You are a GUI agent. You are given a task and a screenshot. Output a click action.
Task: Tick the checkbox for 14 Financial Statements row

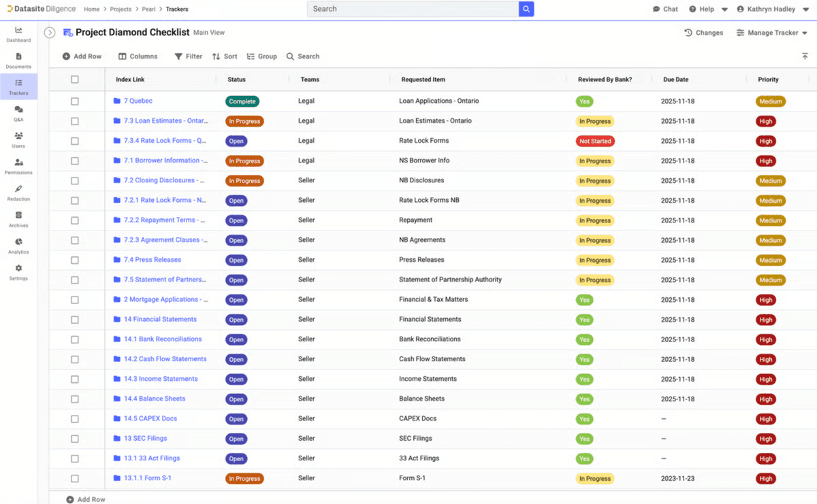tap(75, 319)
